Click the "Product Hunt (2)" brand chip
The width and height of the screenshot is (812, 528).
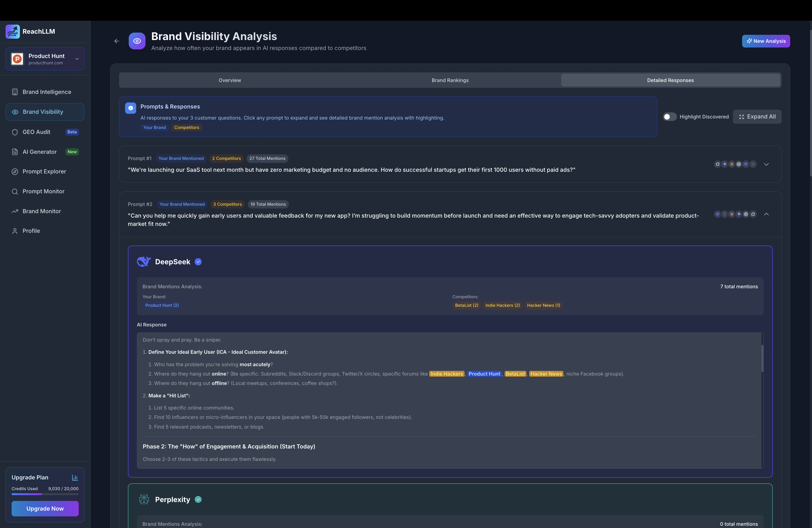[162, 305]
